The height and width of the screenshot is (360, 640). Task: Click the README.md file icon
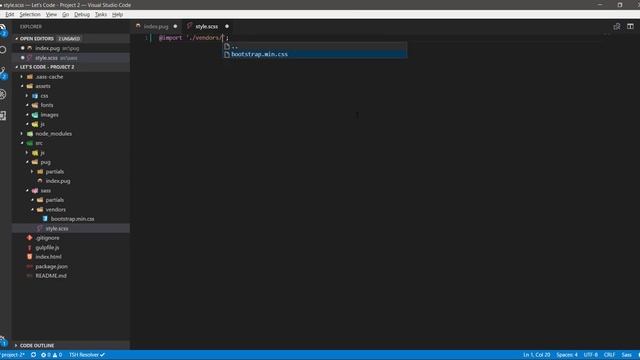(29, 276)
